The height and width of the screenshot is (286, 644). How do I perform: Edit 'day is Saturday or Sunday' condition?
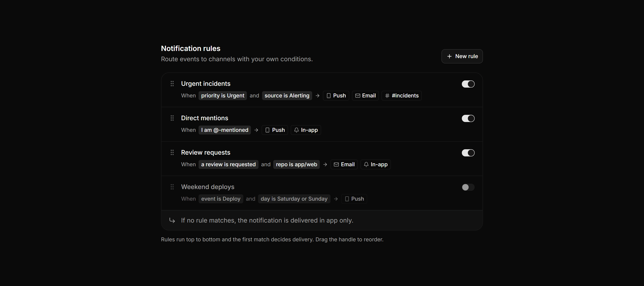click(294, 199)
